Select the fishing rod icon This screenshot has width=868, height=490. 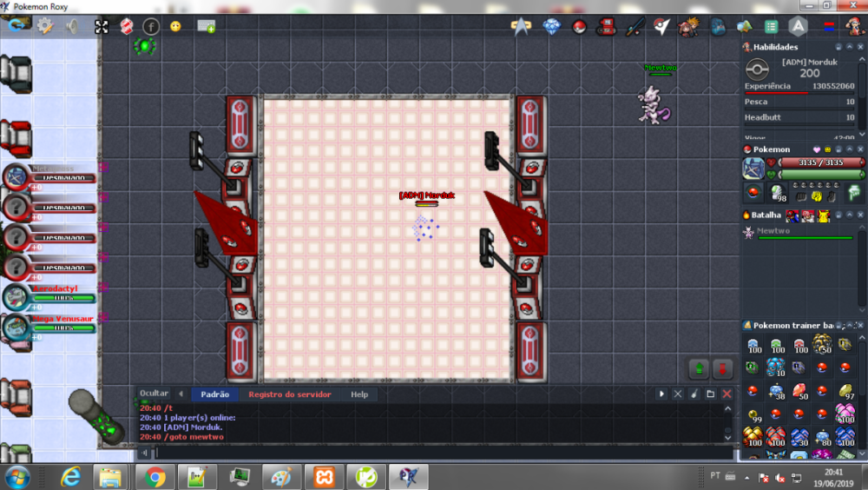pos(635,27)
